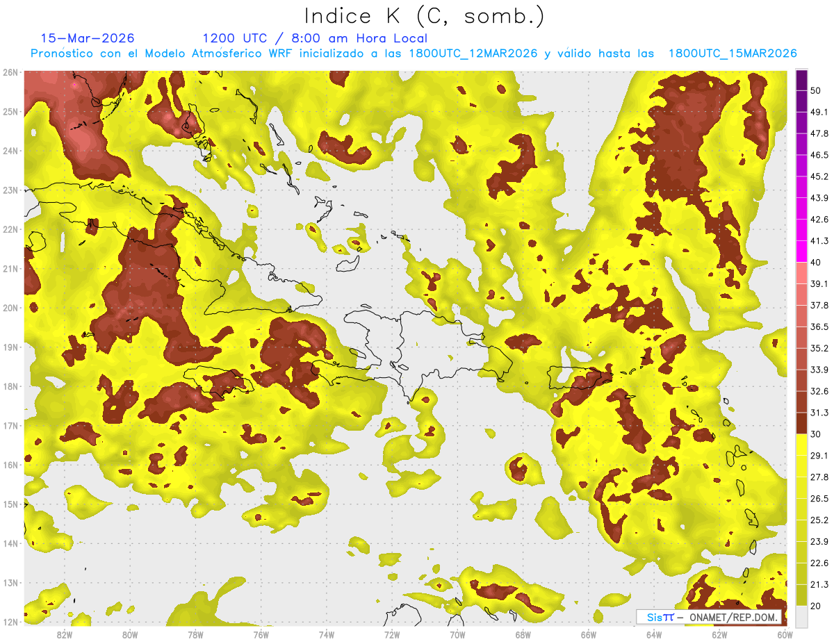834x644 pixels.
Task: Click the colorbar value 36.5
Action: pyautogui.click(x=819, y=327)
